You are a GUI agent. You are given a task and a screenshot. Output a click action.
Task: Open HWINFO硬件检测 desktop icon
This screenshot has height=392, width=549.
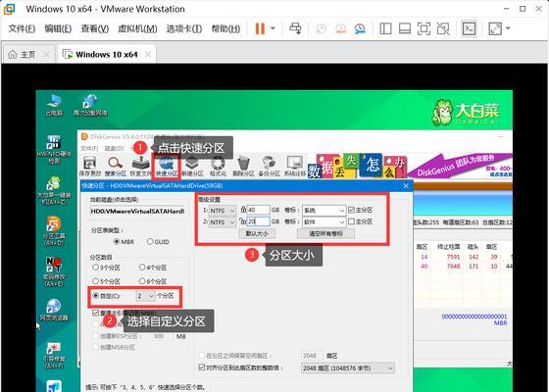54,150
